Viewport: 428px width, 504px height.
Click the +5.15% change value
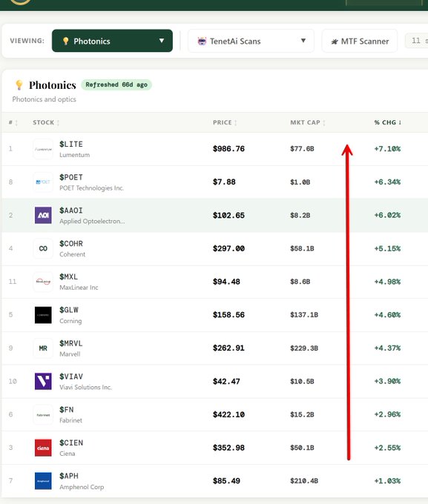coord(387,248)
